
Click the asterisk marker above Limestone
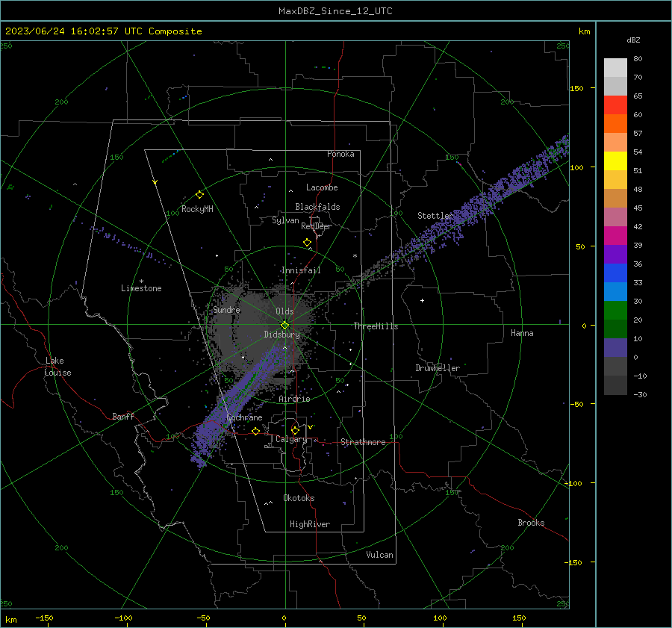click(141, 282)
